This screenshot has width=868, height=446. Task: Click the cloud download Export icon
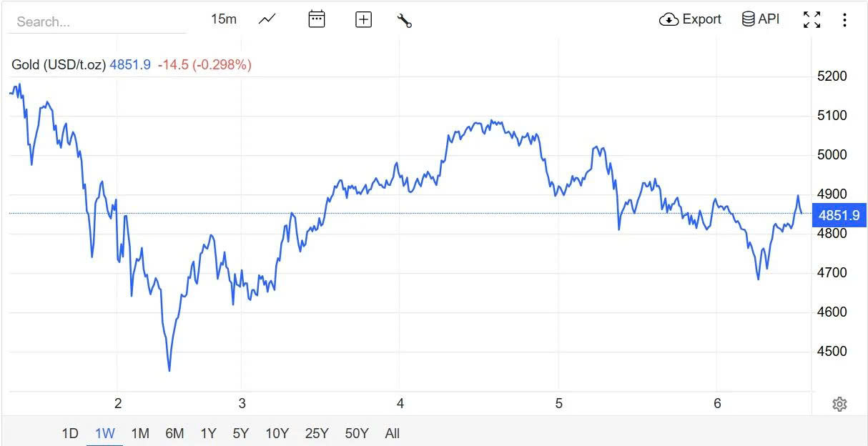[x=669, y=19]
